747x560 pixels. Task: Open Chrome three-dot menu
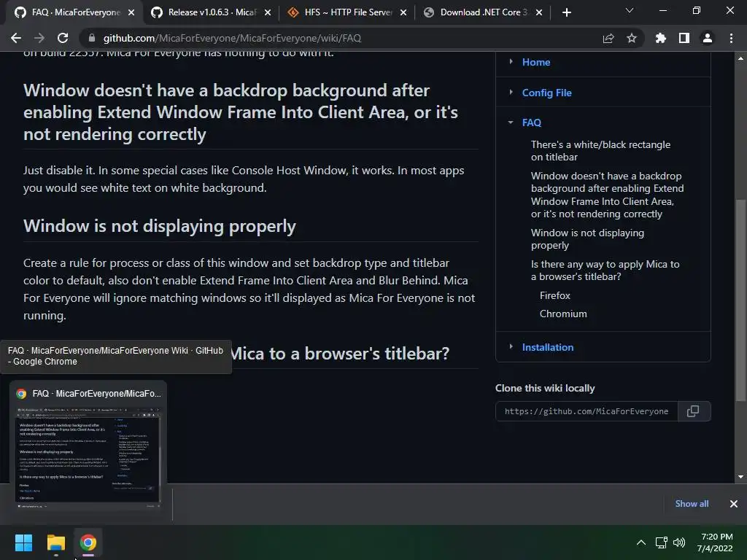coord(731,38)
